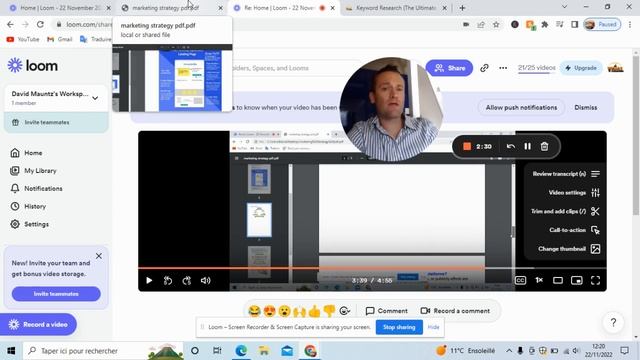Click the Comment button
640x360 pixels.
[387, 311]
